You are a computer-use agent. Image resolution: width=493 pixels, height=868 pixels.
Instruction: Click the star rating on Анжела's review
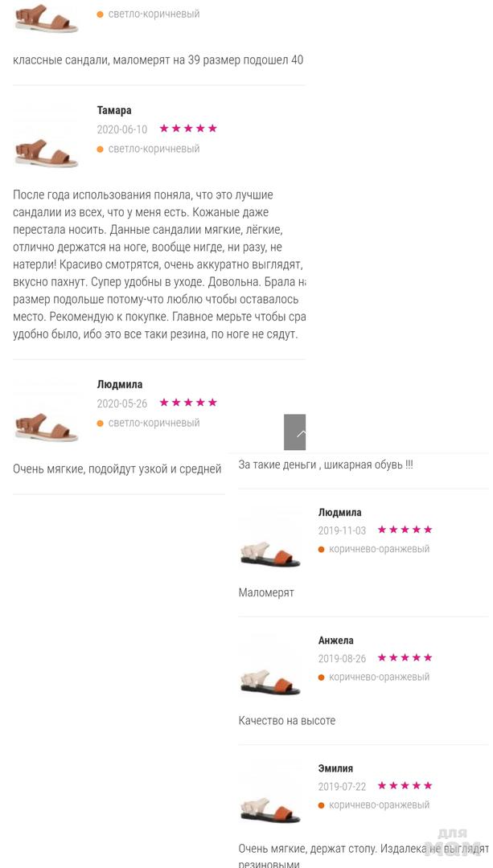click(405, 657)
